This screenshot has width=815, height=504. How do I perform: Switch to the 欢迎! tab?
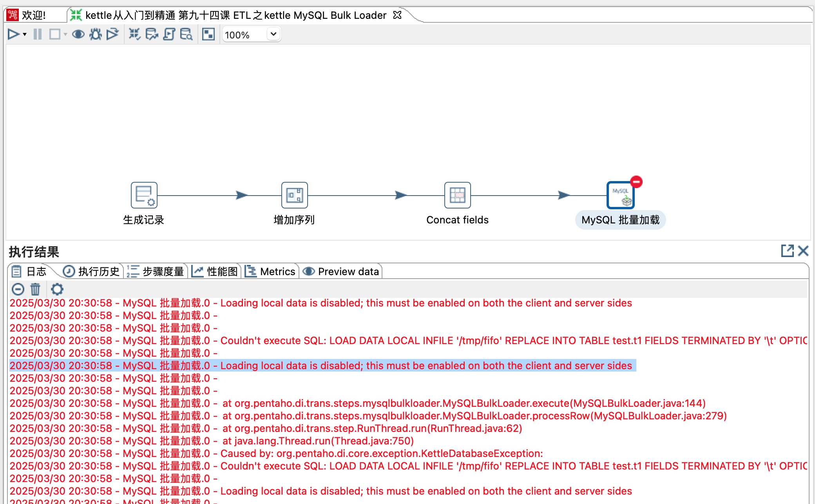pyautogui.click(x=33, y=15)
